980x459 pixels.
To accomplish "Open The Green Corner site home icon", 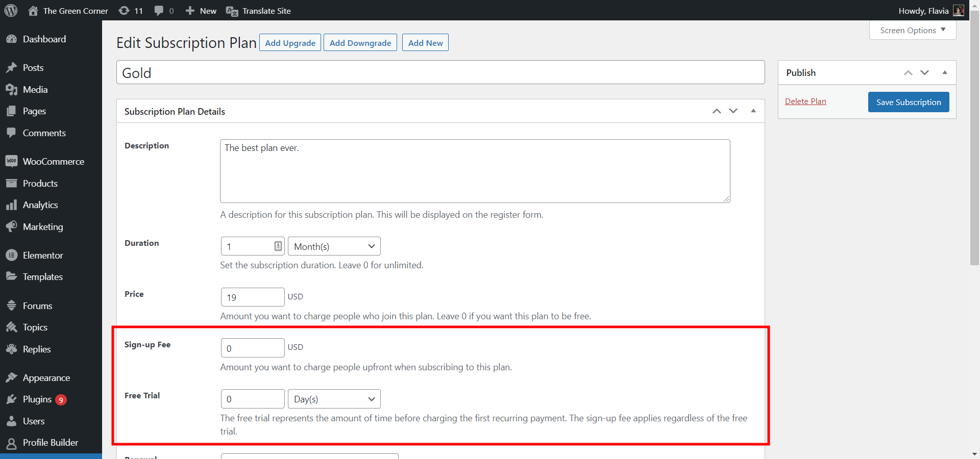I will [x=33, y=11].
